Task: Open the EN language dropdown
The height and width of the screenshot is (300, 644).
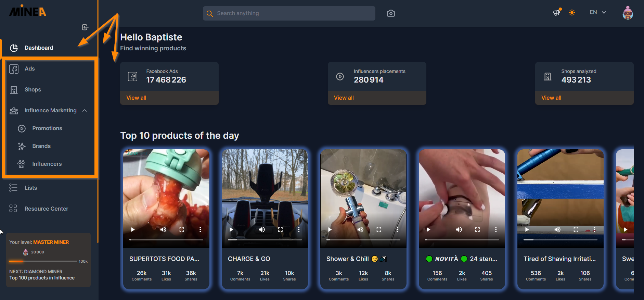Action: [x=598, y=12]
